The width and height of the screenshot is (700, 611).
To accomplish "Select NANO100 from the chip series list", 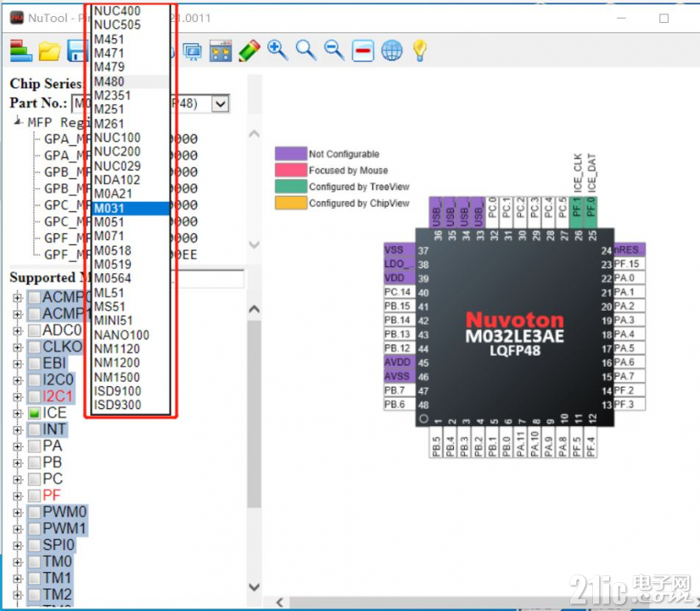I will point(131,335).
